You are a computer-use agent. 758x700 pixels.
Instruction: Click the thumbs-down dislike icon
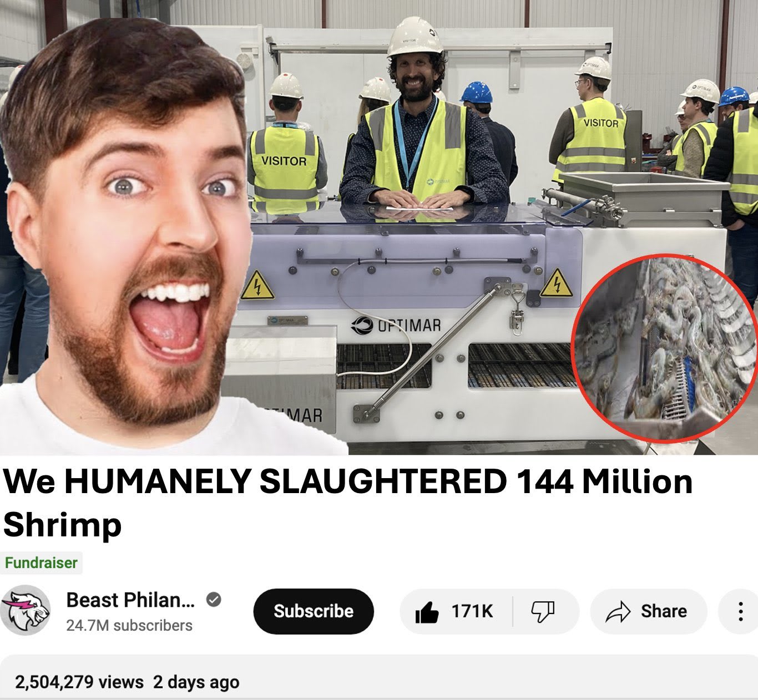pyautogui.click(x=542, y=612)
